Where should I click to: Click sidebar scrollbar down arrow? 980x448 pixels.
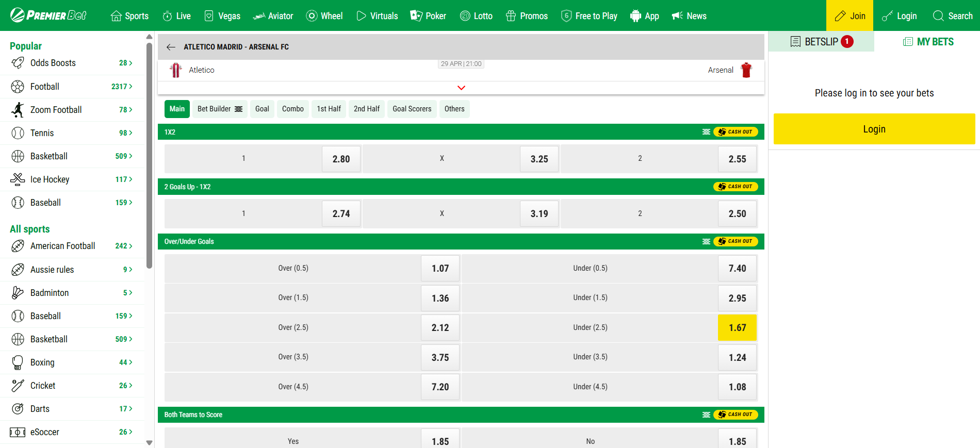coord(149,443)
